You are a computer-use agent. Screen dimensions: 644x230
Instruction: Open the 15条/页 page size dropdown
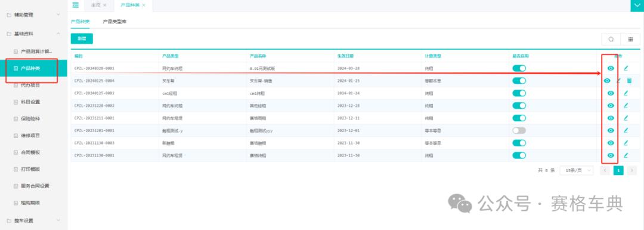pyautogui.click(x=577, y=170)
